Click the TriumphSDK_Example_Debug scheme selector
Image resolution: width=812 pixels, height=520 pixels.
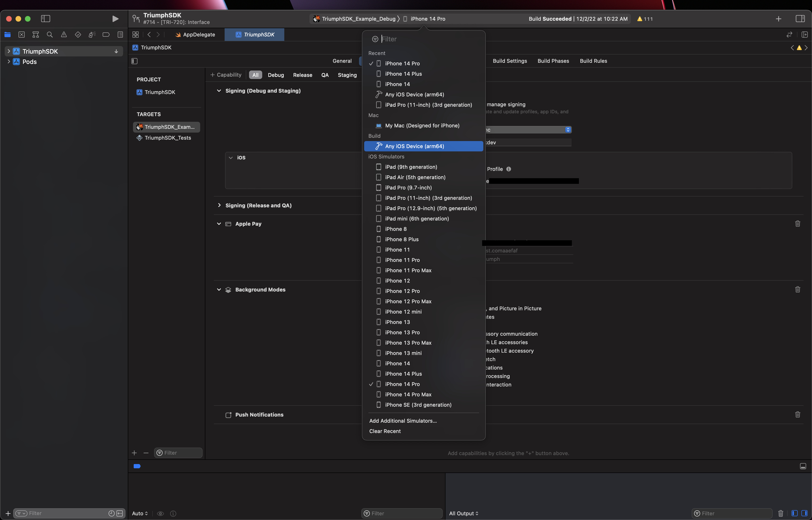point(354,19)
